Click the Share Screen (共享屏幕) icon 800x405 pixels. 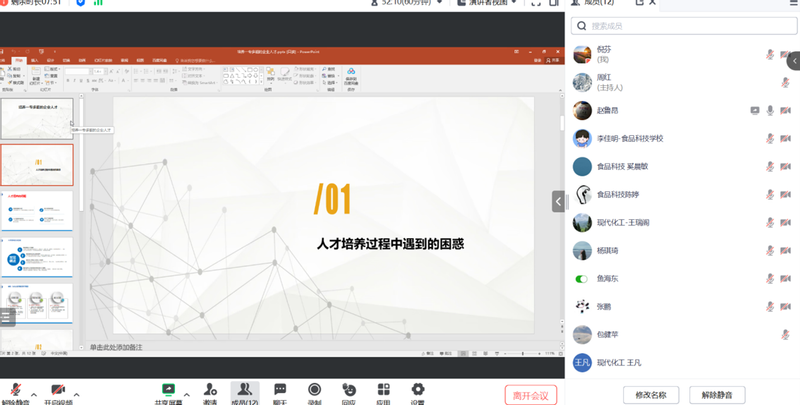click(x=169, y=391)
